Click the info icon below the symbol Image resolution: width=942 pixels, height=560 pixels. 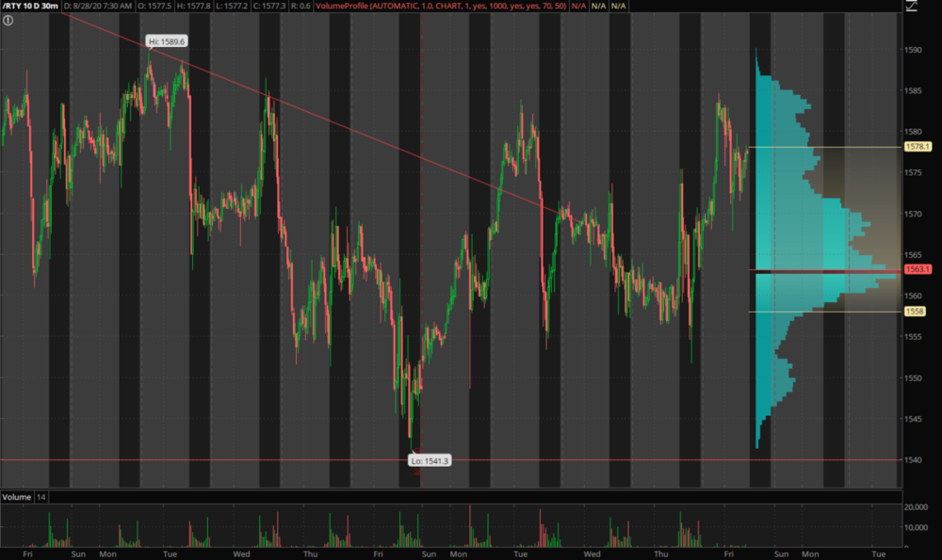pyautogui.click(x=8, y=20)
